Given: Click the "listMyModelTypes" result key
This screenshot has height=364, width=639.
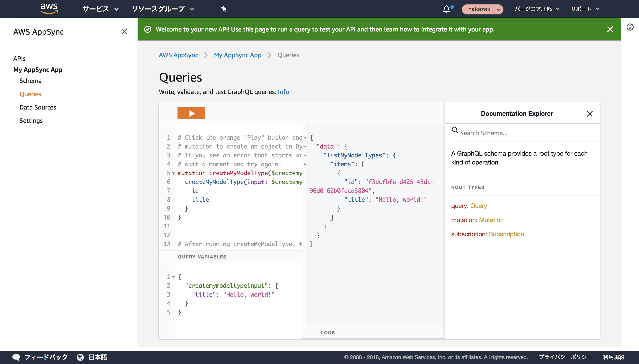Looking at the screenshot, I should pyautogui.click(x=355, y=155).
